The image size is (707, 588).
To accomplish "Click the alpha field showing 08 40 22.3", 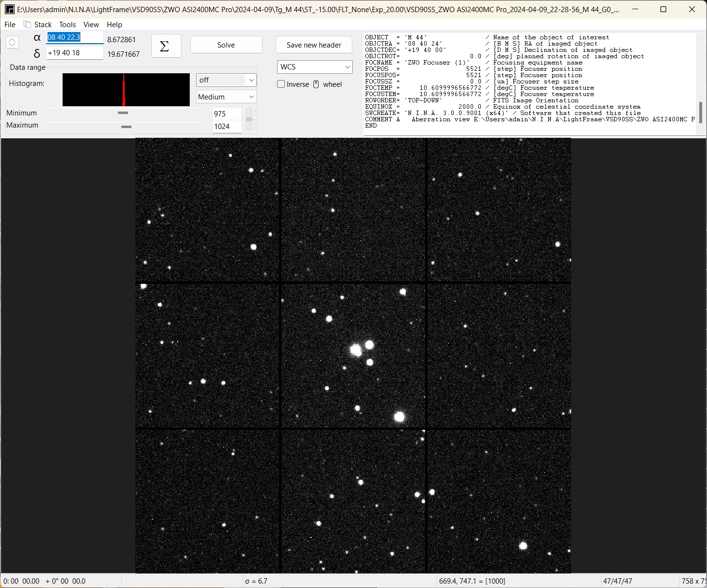I will pyautogui.click(x=75, y=37).
